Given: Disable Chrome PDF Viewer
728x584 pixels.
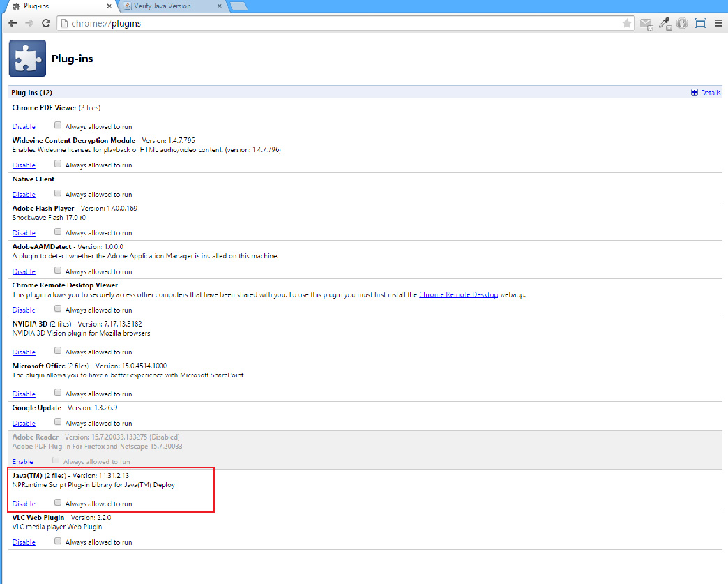Looking at the screenshot, I should point(24,126).
